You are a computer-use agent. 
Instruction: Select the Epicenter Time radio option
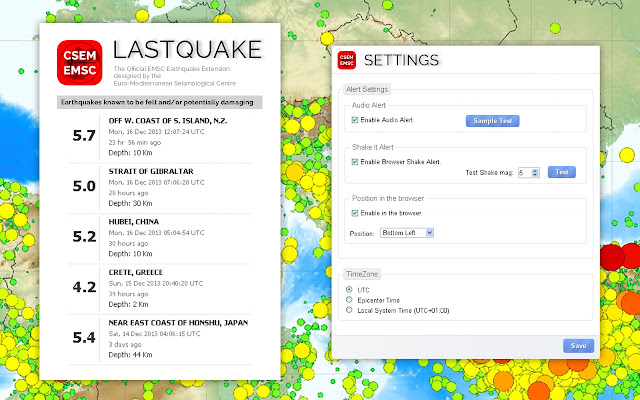click(x=349, y=300)
